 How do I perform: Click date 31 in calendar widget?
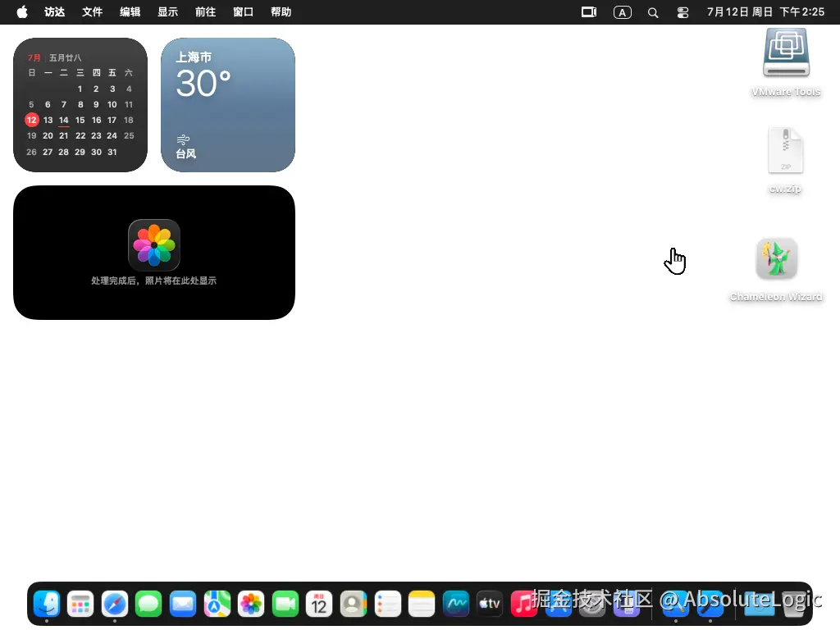(x=112, y=152)
